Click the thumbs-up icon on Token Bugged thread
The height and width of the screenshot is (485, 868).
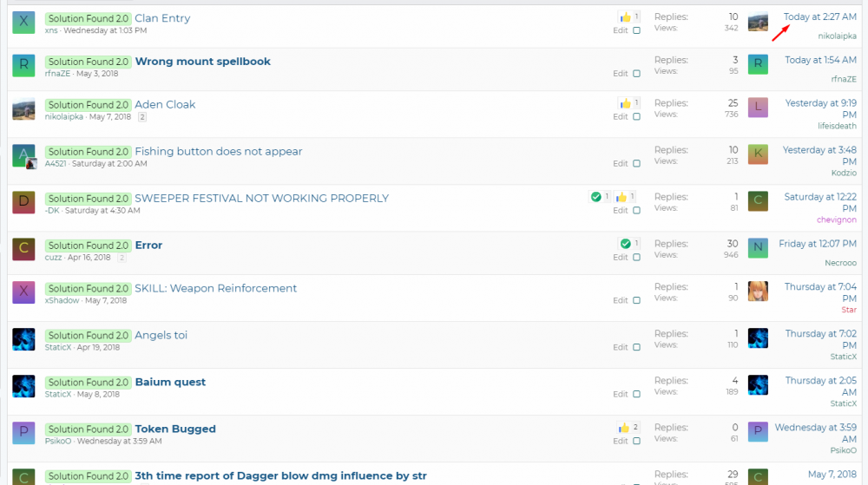click(x=623, y=428)
